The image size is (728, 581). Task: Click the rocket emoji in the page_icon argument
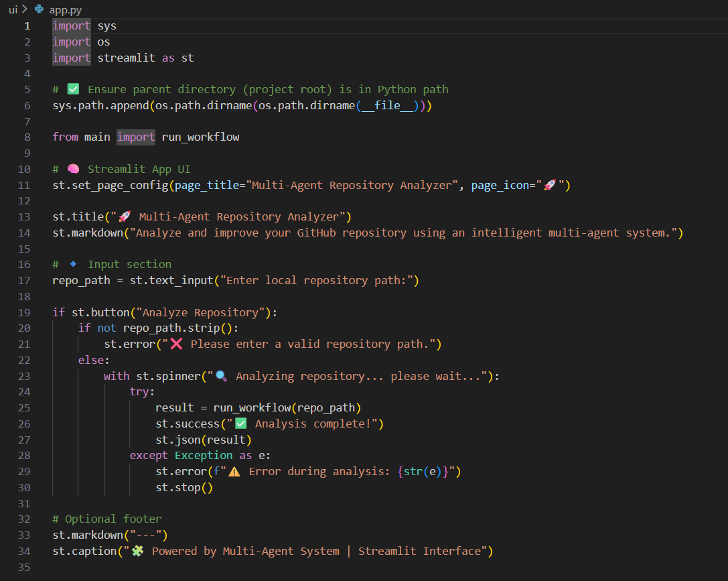[x=549, y=185]
